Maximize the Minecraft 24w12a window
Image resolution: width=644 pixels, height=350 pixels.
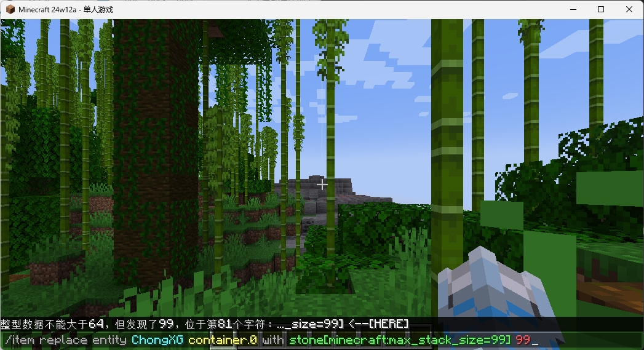601,9
